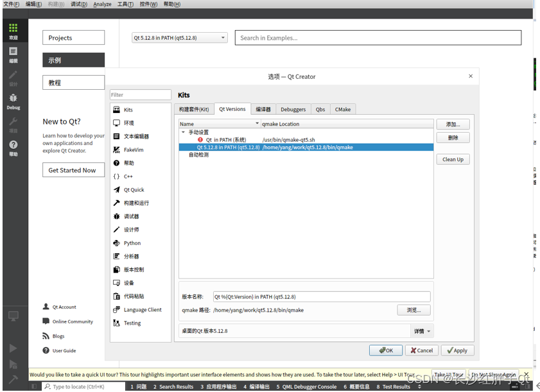540x392 pixels.
Task: Click the Name column sort arrow
Action: 257,123
